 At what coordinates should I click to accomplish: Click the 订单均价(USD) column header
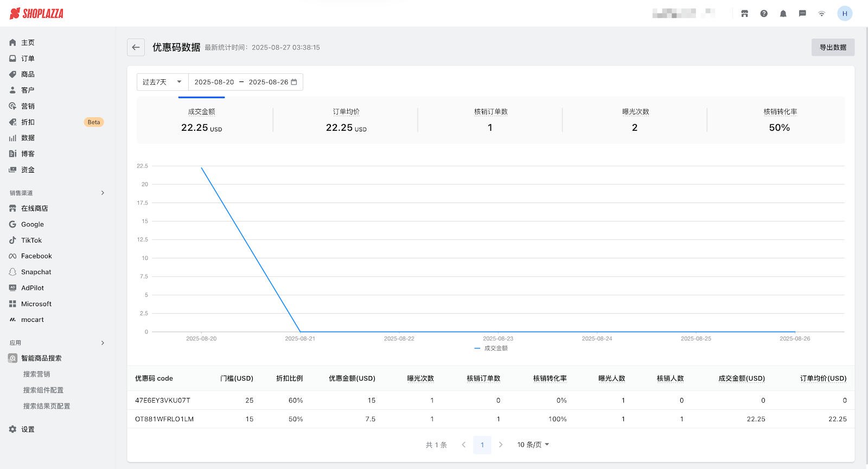[x=824, y=378]
